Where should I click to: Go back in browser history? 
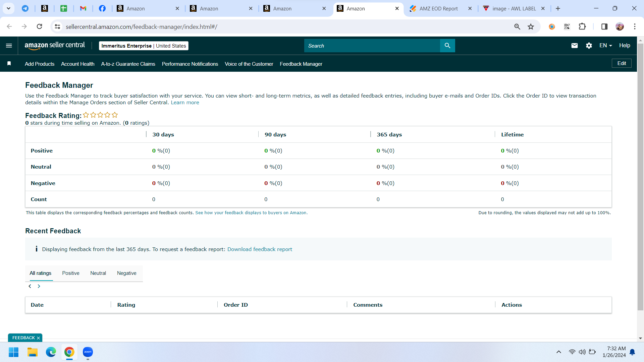click(9, 26)
